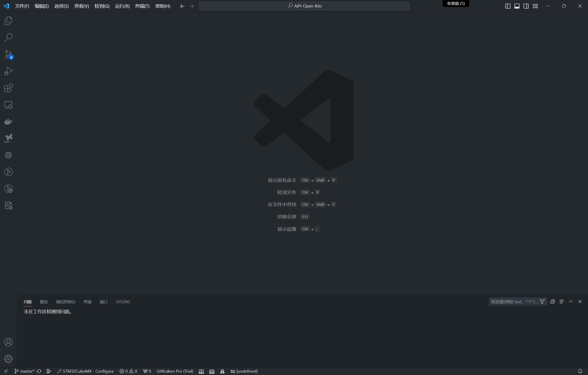Image resolution: width=588 pixels, height=375 pixels.
Task: Open the Extensions view
Action: [8, 88]
